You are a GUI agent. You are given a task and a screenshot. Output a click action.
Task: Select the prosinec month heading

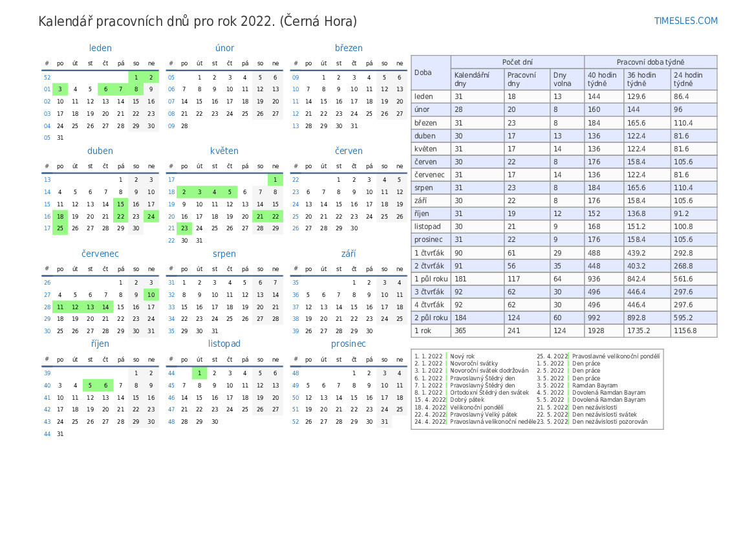point(349,344)
